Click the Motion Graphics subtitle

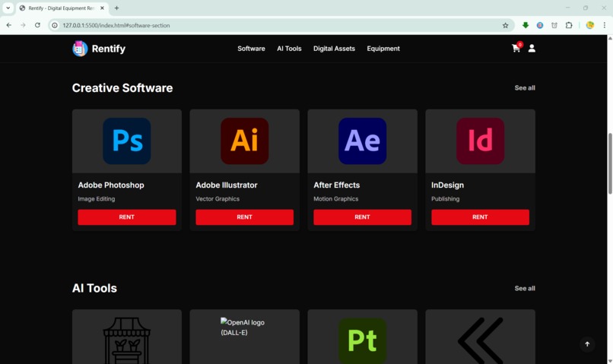(x=336, y=199)
